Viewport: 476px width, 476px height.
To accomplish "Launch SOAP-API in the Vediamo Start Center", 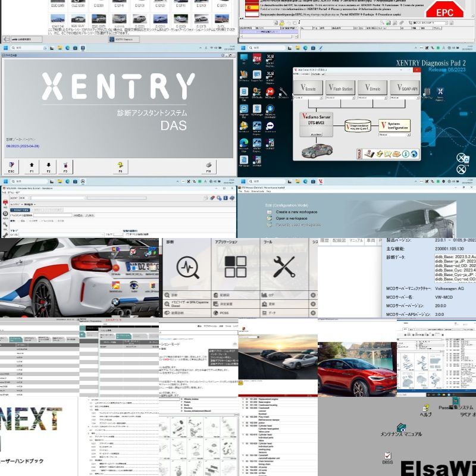I will (x=405, y=88).
